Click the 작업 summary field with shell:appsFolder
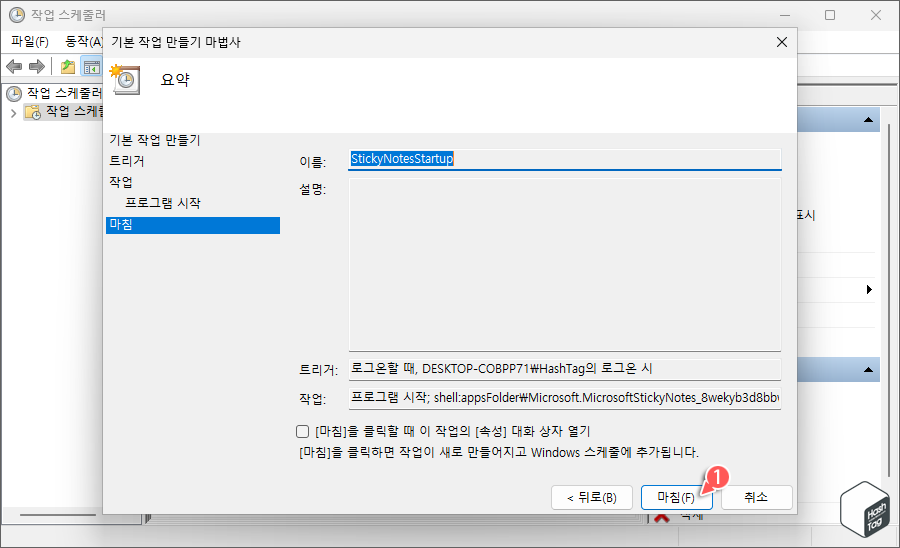 [x=565, y=398]
